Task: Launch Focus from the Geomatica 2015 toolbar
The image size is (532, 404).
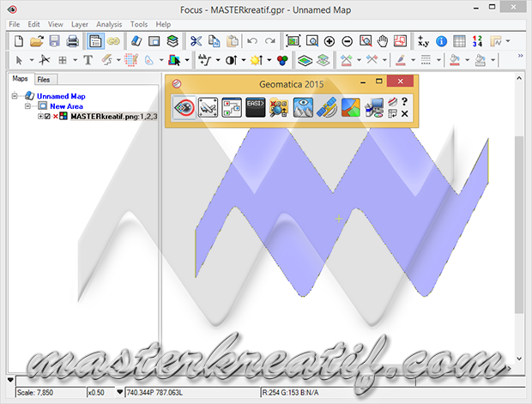Action: [x=184, y=107]
